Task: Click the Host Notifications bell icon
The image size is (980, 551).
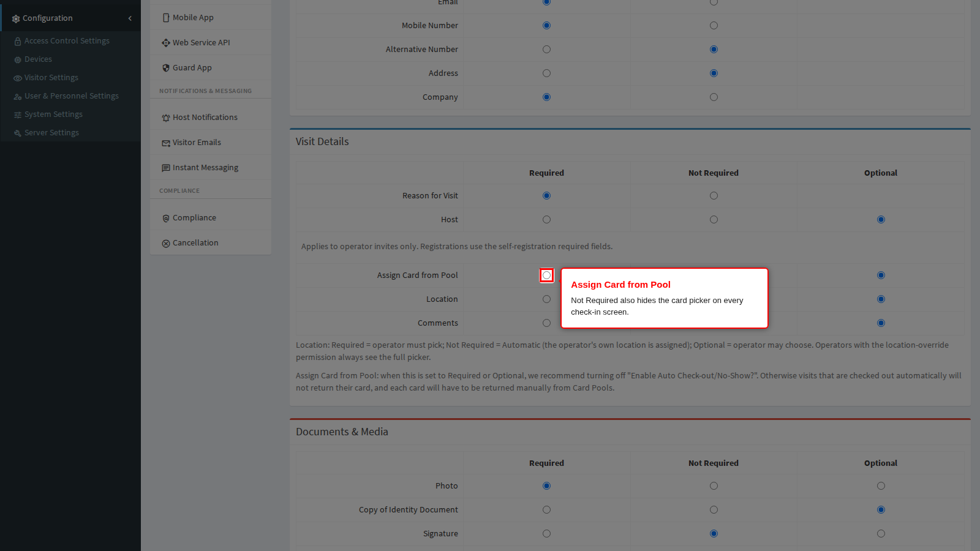Action: (x=166, y=118)
